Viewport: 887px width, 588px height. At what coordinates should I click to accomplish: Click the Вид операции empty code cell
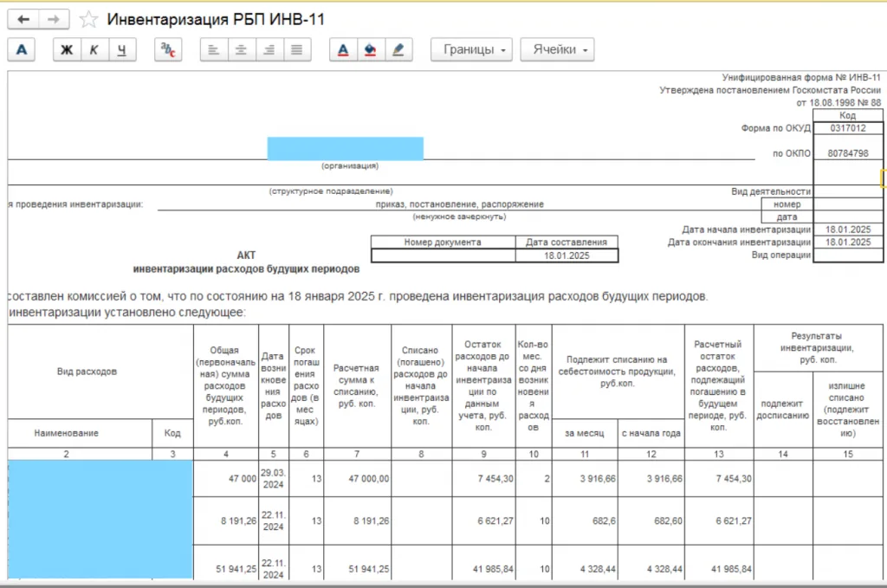pyautogui.click(x=848, y=255)
